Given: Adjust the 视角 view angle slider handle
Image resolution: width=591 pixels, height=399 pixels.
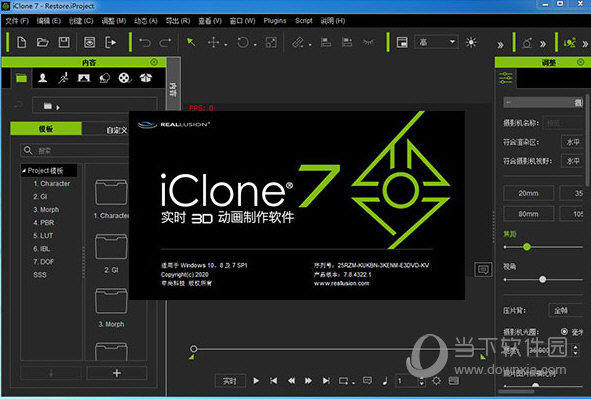Looking at the screenshot, I should [542, 280].
